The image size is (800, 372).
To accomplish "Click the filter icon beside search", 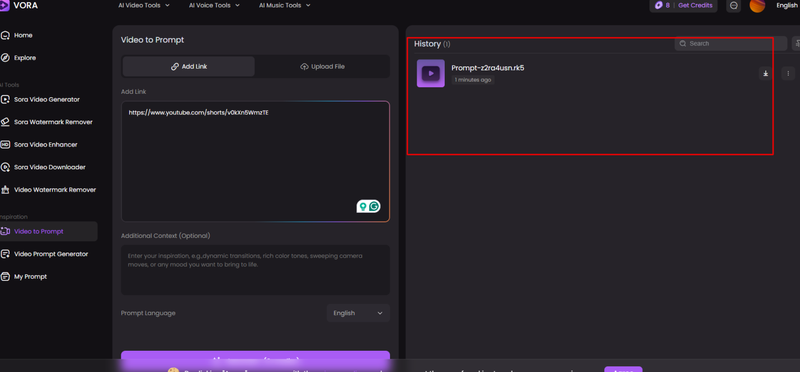I will [796, 43].
